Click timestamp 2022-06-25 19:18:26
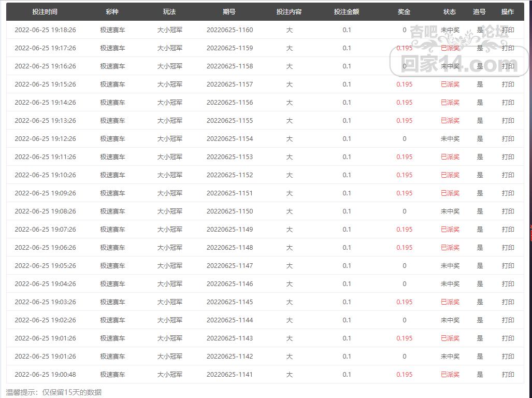 point(45,30)
